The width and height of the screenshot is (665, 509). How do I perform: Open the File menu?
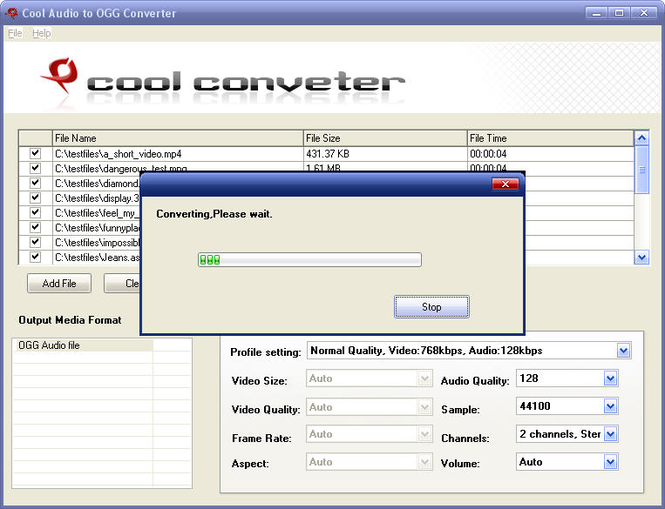(15, 33)
